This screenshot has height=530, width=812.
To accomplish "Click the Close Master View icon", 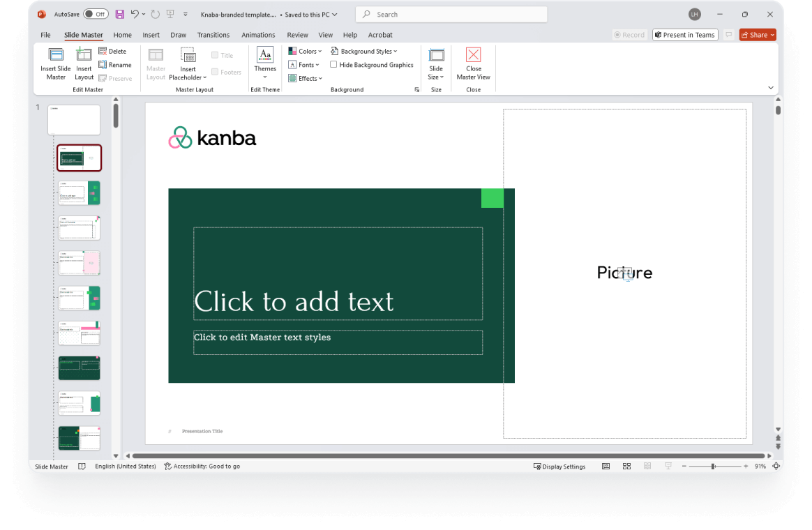I will click(474, 55).
